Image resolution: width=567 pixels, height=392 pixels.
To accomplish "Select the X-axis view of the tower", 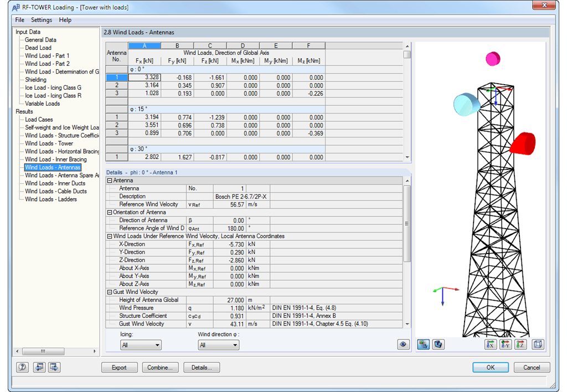I will [491, 345].
